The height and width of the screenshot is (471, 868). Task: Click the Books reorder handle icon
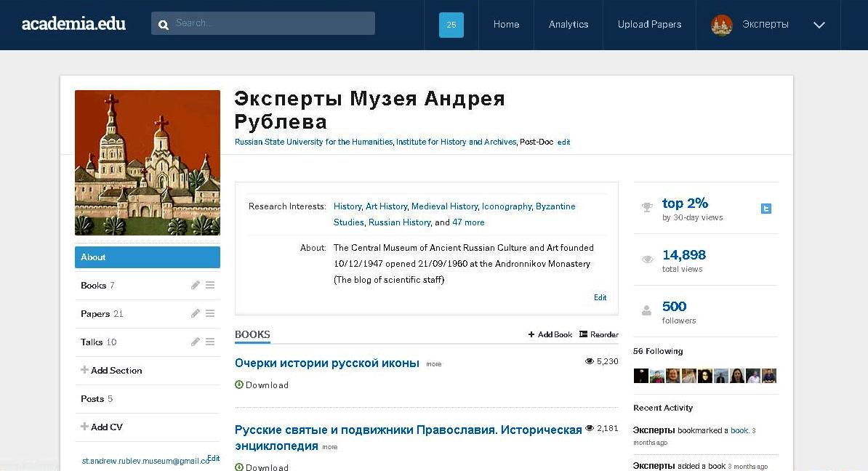(x=210, y=285)
